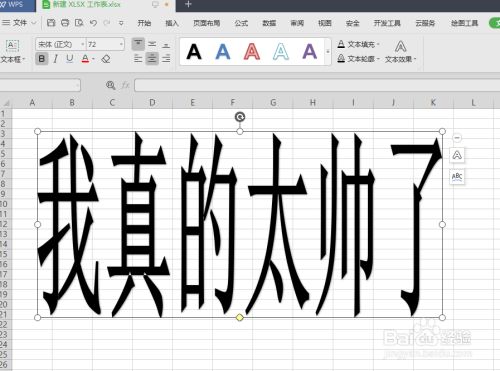The width and height of the screenshot is (500, 371).
Task: Open the quick access toolbar customize dropdown
Action: (121, 23)
